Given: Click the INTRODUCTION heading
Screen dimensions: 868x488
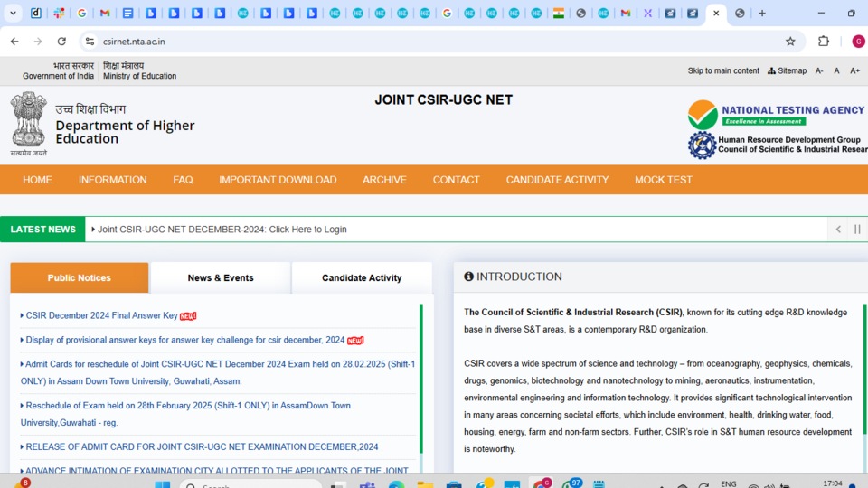Looking at the screenshot, I should 519,277.
